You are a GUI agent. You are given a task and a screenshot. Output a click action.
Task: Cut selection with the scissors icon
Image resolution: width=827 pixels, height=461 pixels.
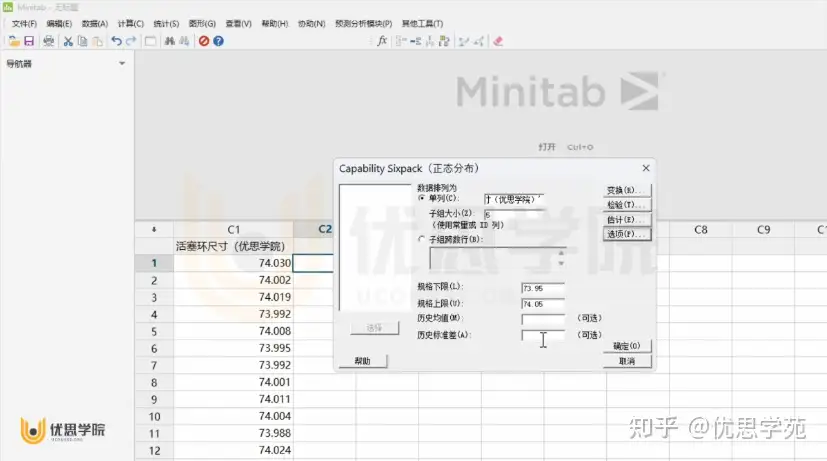click(x=68, y=41)
